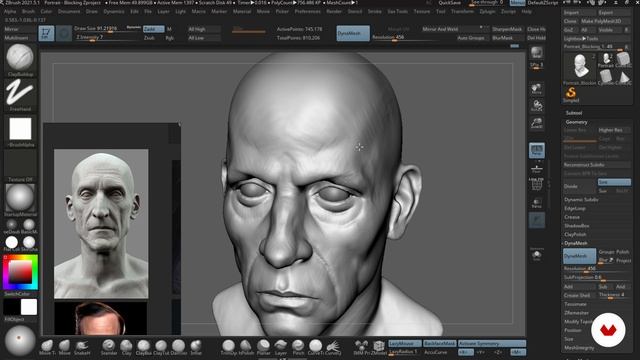Open the Alpha menu
Viewport: 640px width, 360px height.
click(10, 11)
